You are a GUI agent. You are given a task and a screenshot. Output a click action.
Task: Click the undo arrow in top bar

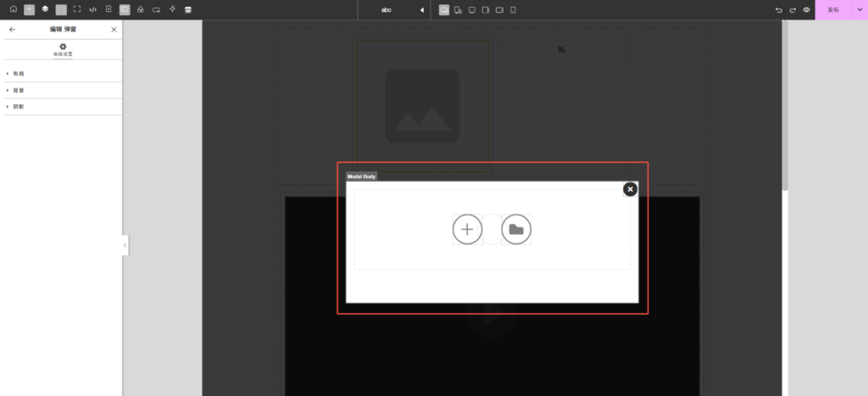(779, 10)
